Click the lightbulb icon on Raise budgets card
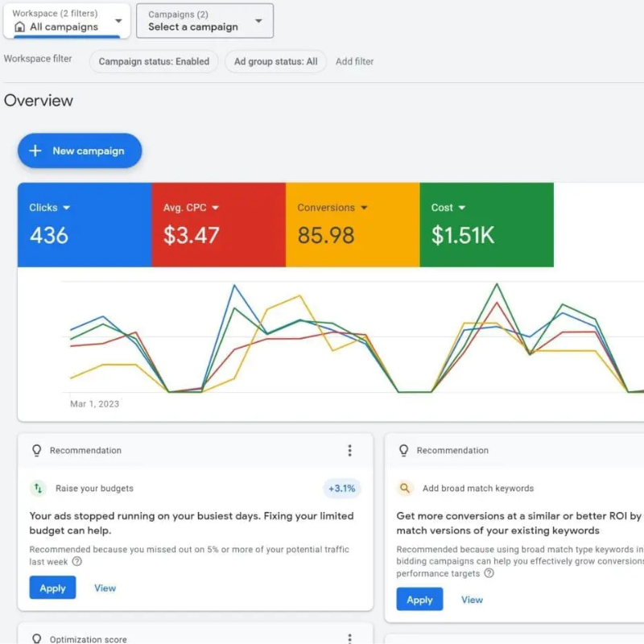This screenshot has width=644, height=644. tap(36, 451)
